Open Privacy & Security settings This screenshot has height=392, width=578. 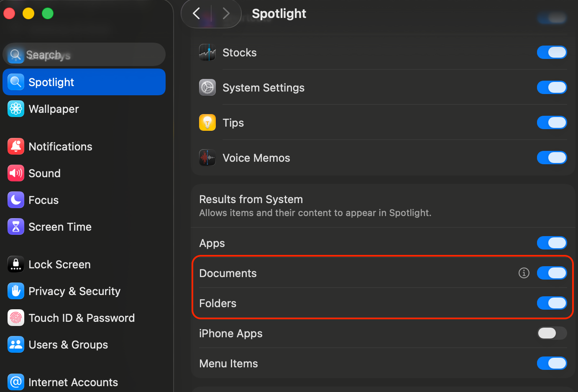74,291
